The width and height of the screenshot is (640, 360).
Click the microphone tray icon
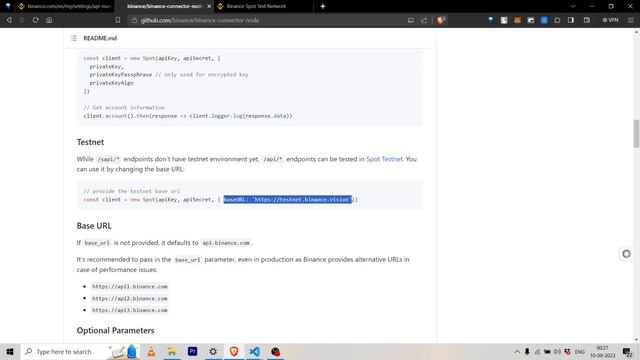point(527,351)
